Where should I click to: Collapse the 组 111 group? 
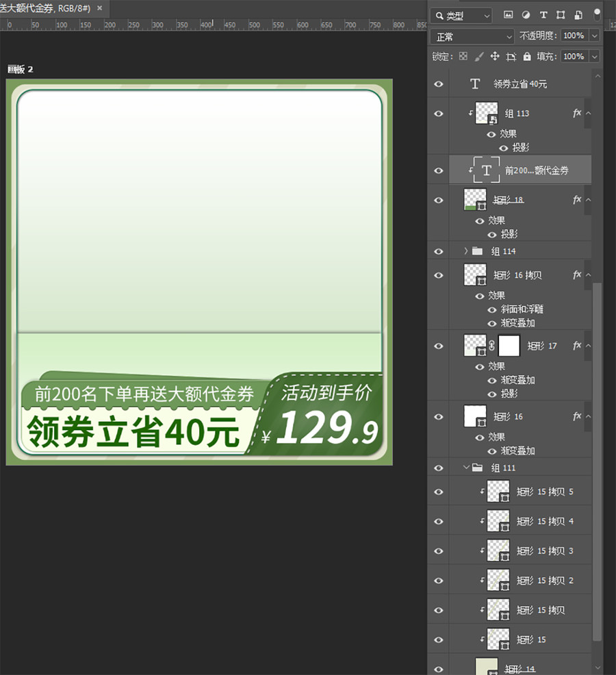[x=466, y=468]
